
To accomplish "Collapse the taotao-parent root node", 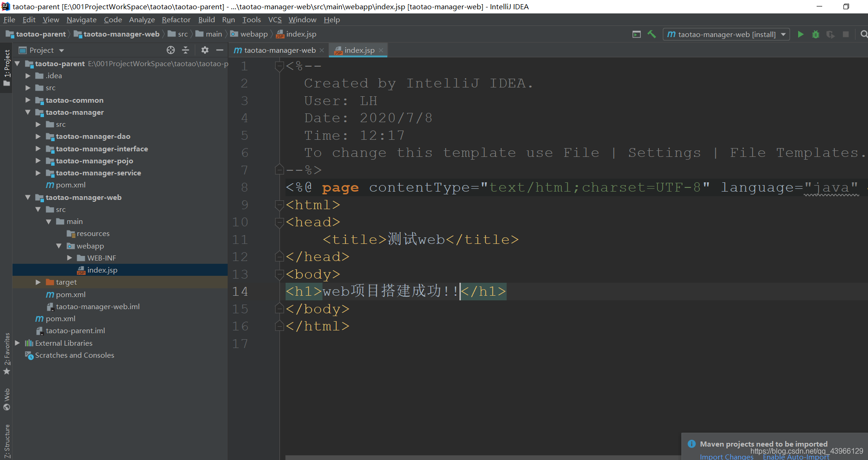I will point(18,63).
